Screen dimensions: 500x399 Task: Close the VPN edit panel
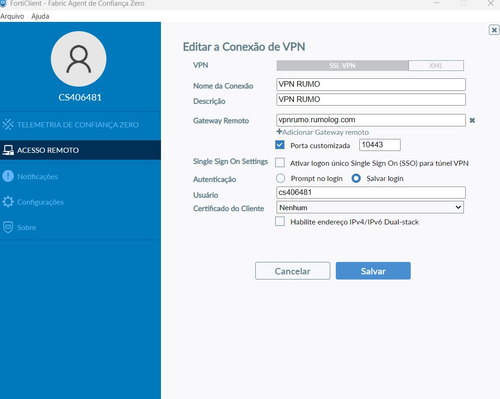(494, 30)
